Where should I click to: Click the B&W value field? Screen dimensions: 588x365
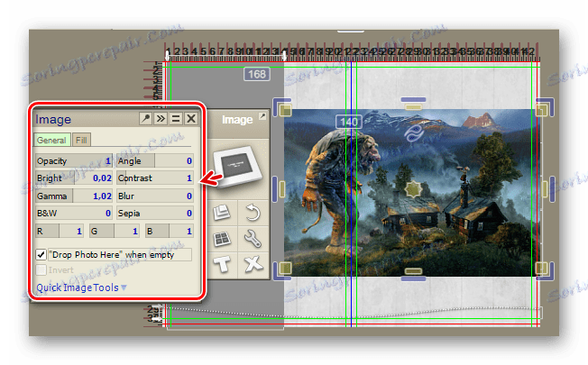pos(74,213)
